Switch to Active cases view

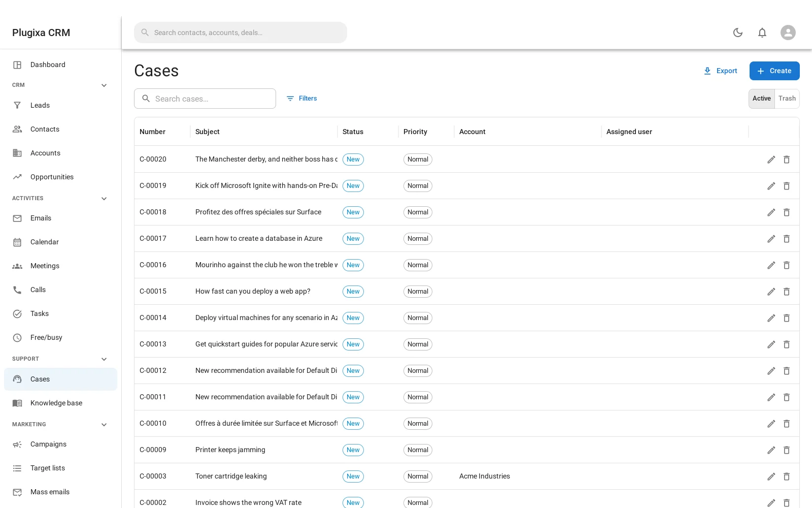click(762, 99)
